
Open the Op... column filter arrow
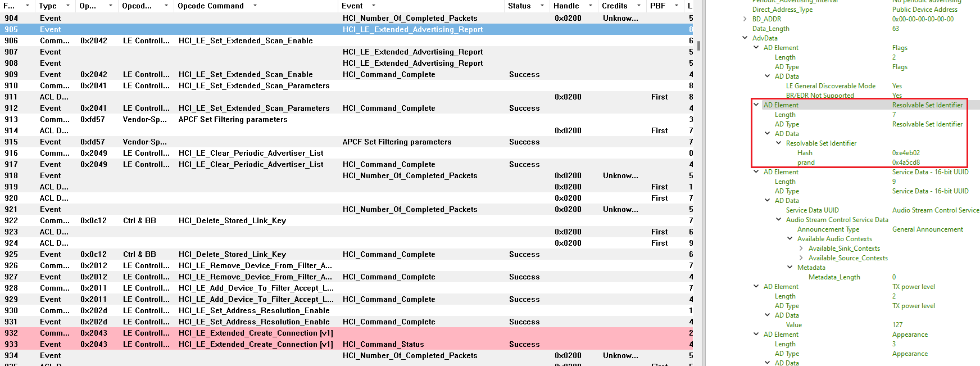[110, 6]
